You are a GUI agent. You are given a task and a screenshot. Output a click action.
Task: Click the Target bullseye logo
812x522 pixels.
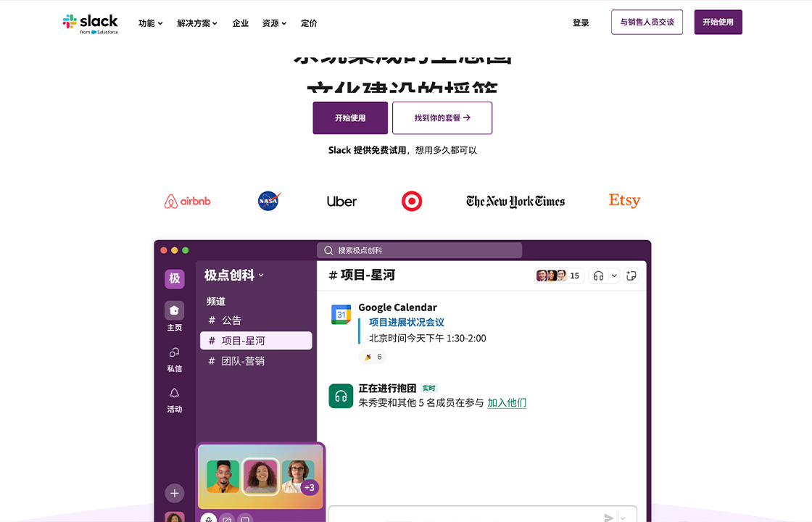412,201
